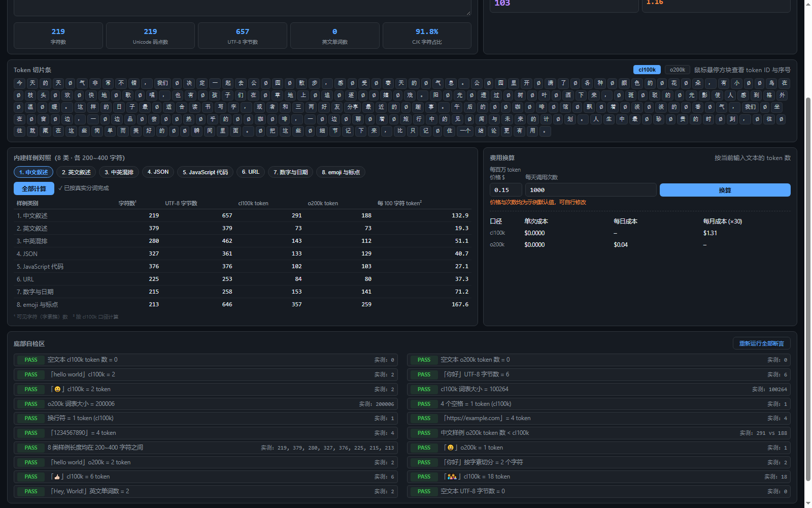Screen dimensions: 812x508
Task: Click the 英文单词数 stat card
Action: point(334,36)
